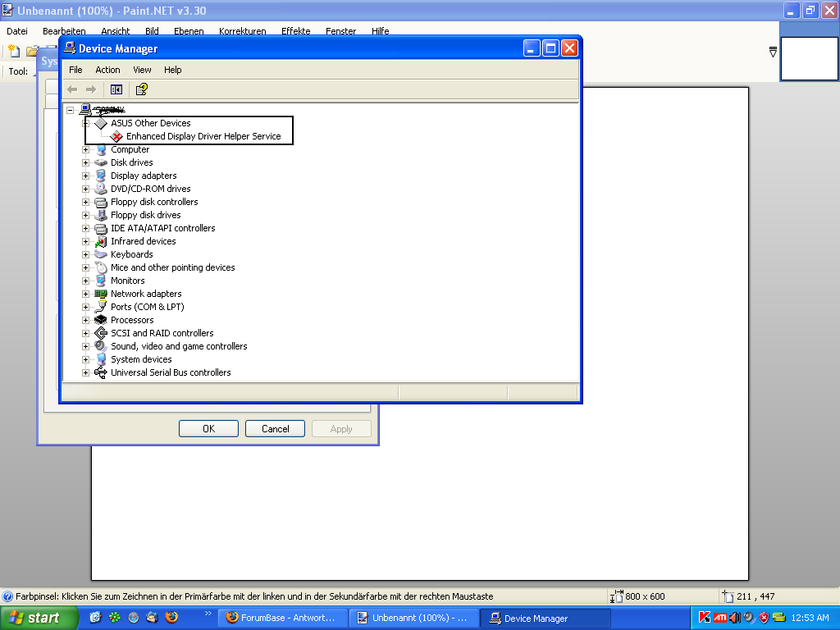Select the Network adapters icon
Viewport: 840px width, 630px height.
101,294
